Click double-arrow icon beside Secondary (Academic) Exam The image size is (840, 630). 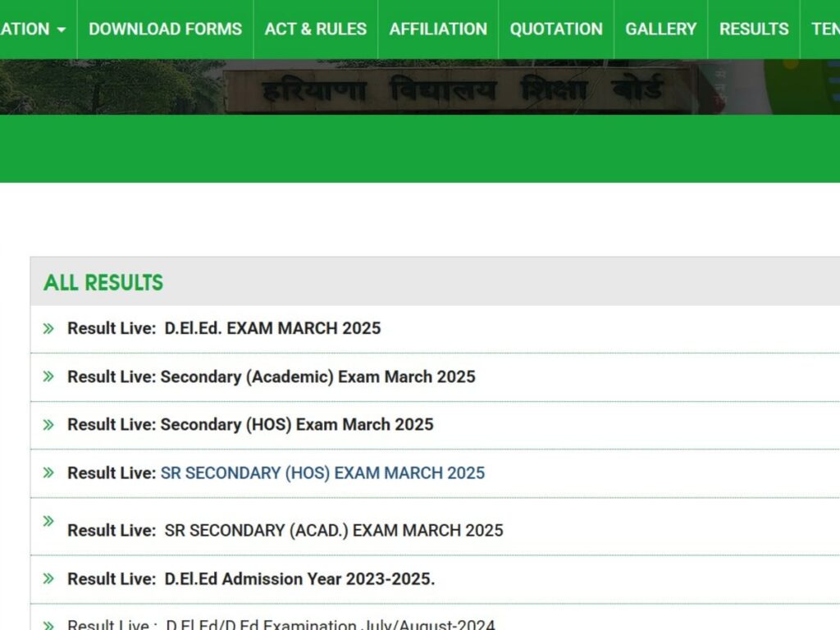point(48,376)
